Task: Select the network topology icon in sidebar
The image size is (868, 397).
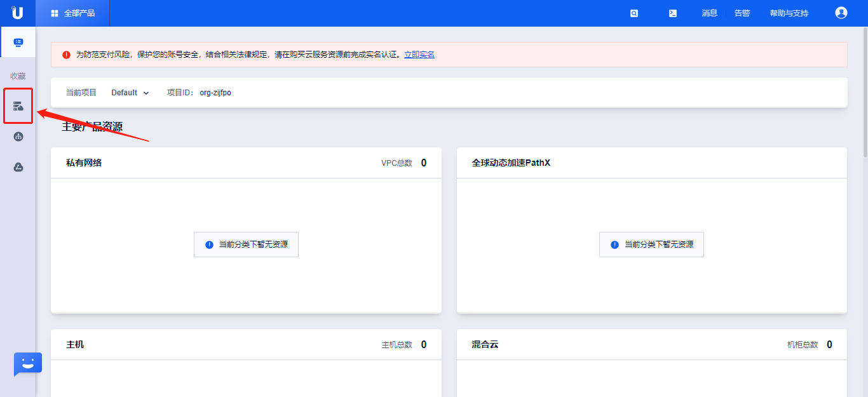Action: coord(18,136)
